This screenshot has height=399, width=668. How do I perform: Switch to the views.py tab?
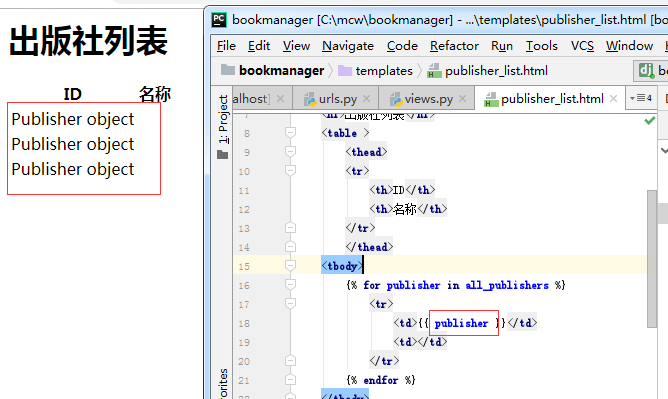(428, 99)
